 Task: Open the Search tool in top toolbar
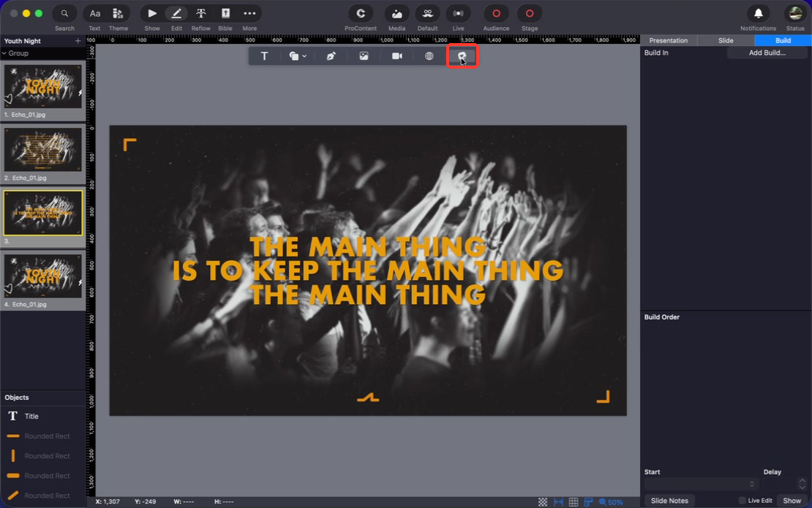coord(64,14)
